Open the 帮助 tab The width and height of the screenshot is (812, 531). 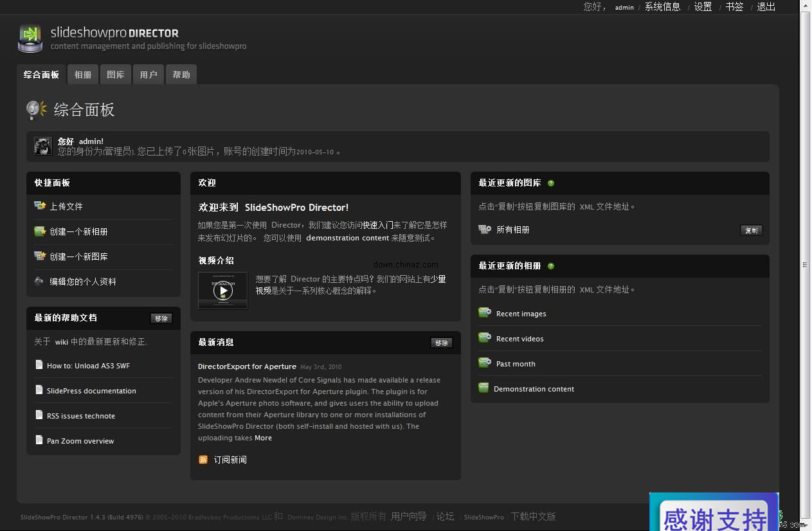(181, 75)
